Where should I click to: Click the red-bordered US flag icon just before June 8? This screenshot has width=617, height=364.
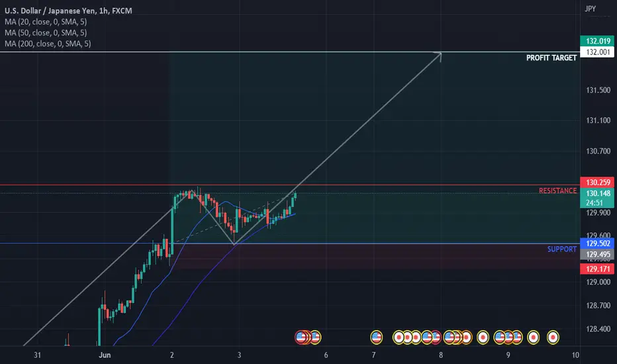tap(436, 338)
